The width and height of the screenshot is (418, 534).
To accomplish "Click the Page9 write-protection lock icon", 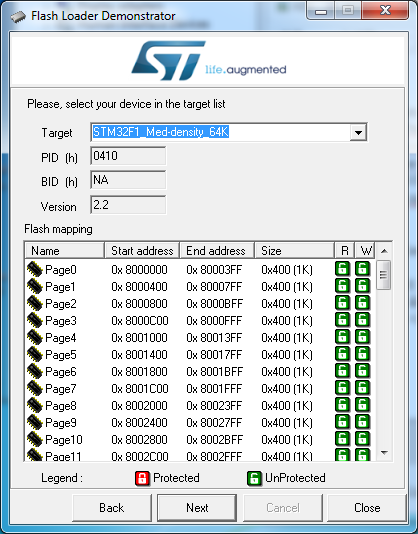I will tap(362, 422).
